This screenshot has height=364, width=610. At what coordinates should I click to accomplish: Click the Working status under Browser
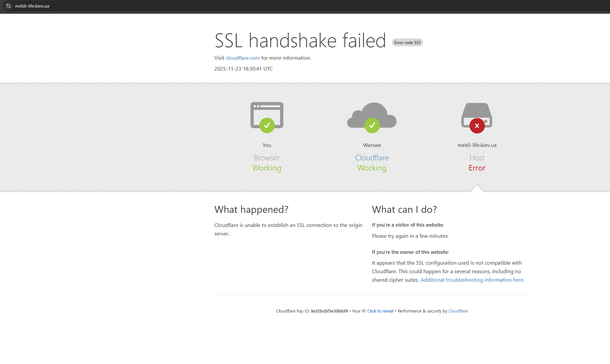pyautogui.click(x=267, y=168)
